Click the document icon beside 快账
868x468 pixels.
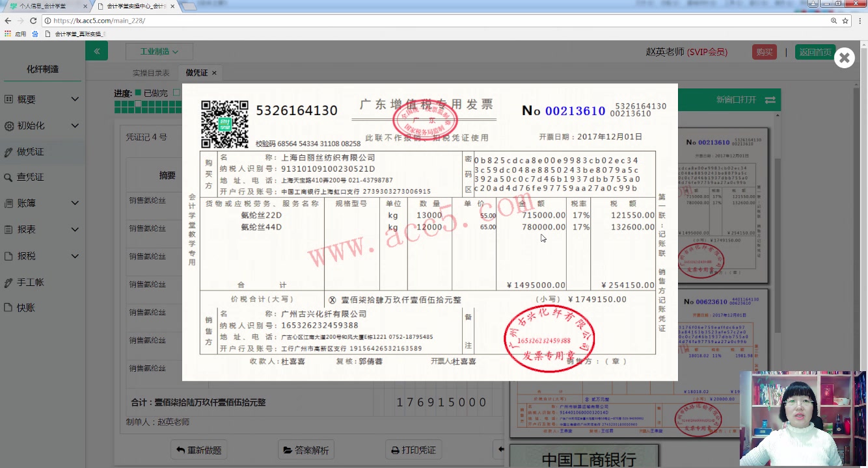coord(8,308)
